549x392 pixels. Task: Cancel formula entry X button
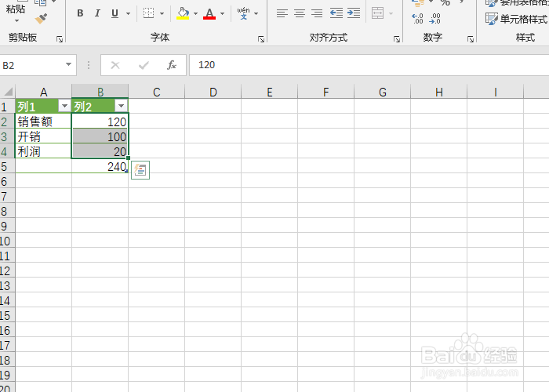[x=115, y=65]
